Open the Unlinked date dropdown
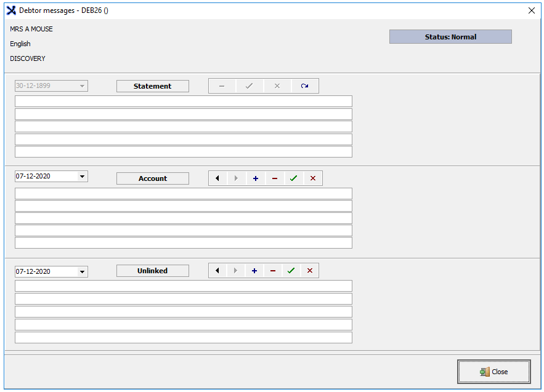This screenshot has width=544, height=392. click(83, 272)
